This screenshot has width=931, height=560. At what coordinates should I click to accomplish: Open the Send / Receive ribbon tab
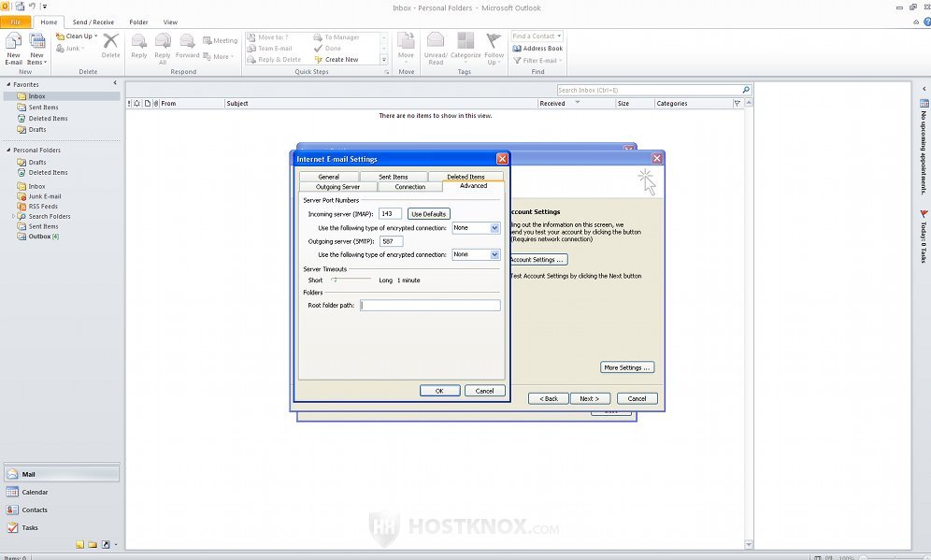click(93, 22)
